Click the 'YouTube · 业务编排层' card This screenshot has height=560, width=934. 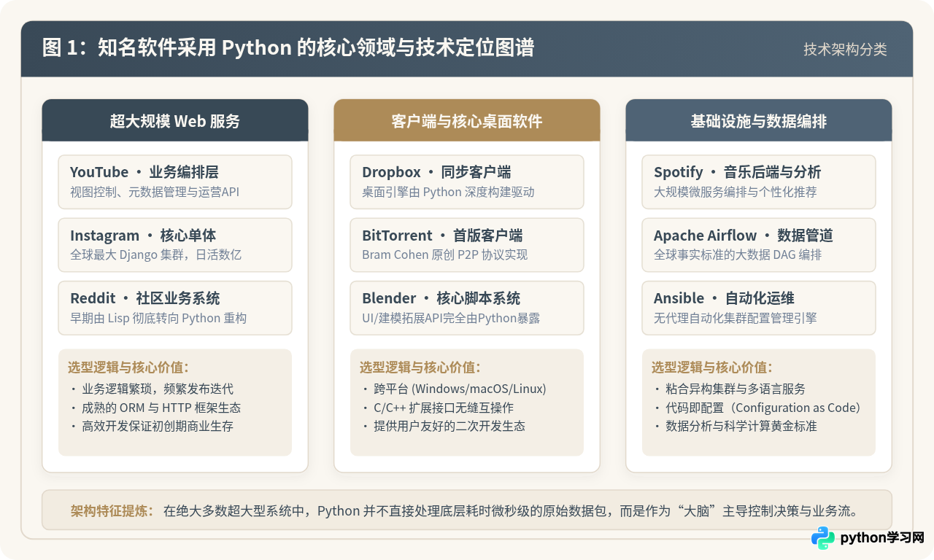click(175, 182)
